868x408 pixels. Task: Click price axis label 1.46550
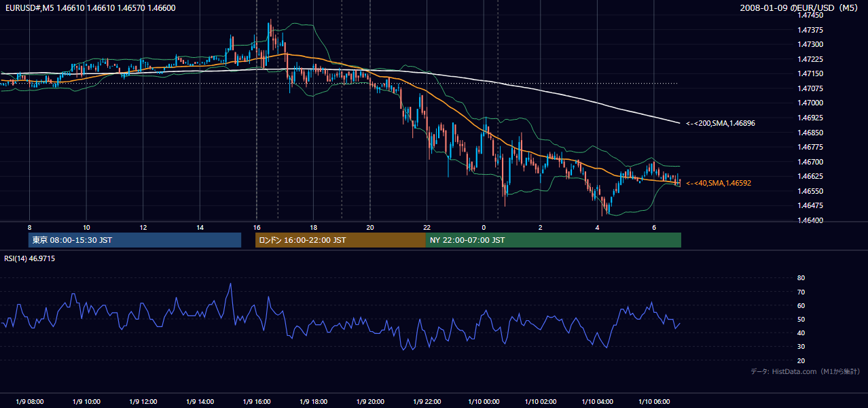(x=810, y=191)
